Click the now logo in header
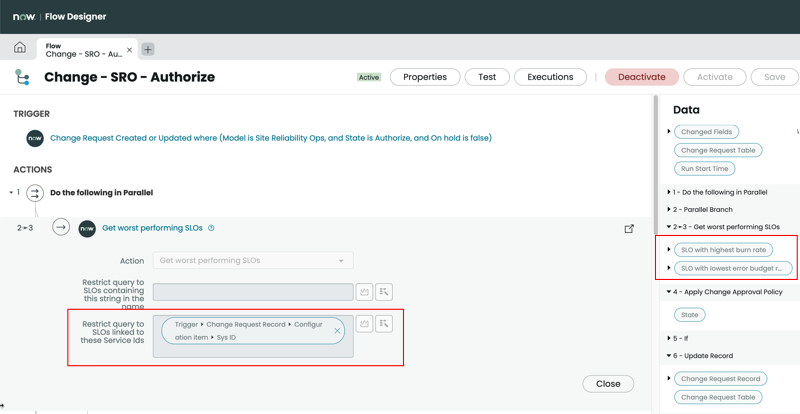The width and height of the screenshot is (800, 414). tap(24, 17)
